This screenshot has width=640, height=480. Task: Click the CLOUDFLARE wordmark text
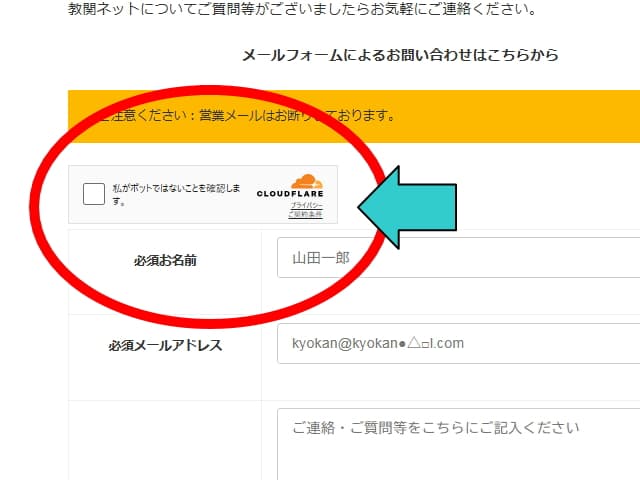click(x=290, y=194)
